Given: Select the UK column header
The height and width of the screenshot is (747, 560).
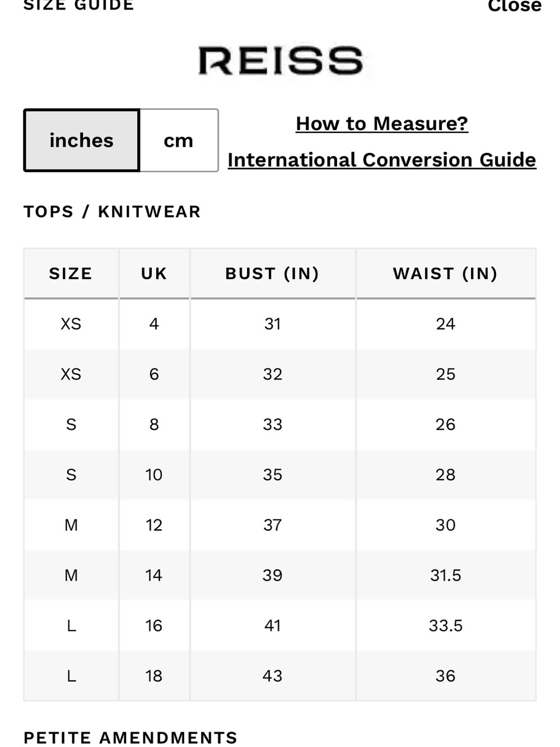Looking at the screenshot, I should click(154, 273).
